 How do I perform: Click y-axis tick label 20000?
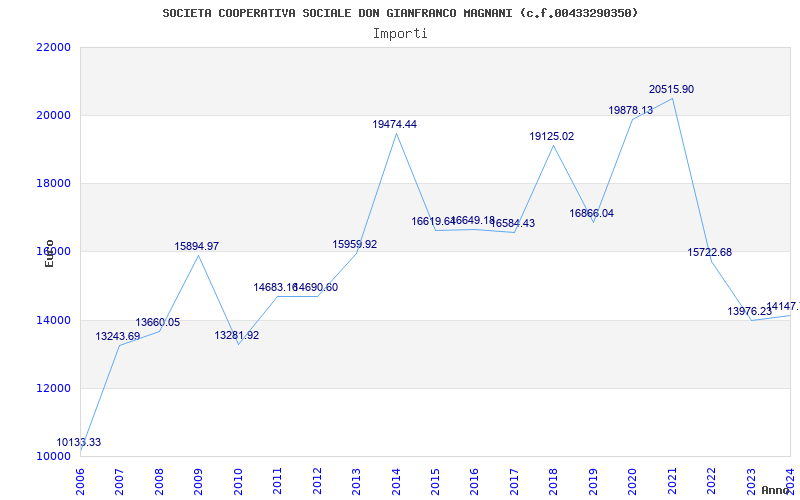point(53,115)
